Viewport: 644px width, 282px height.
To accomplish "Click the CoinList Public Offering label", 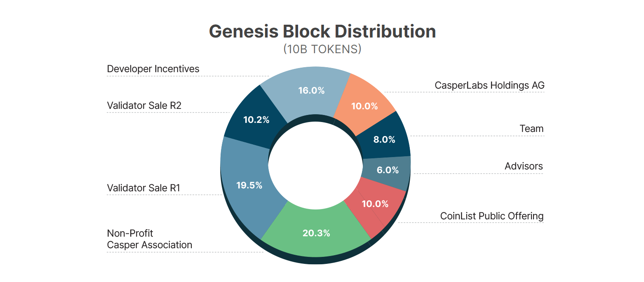I will [x=492, y=216].
